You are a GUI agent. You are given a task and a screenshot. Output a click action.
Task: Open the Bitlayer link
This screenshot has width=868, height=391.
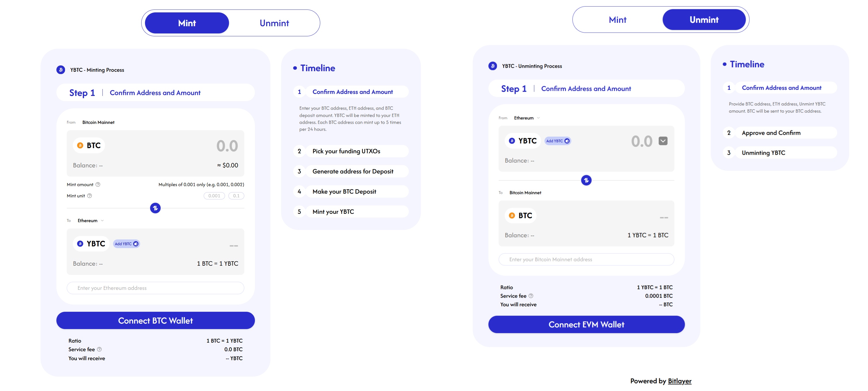point(679,381)
